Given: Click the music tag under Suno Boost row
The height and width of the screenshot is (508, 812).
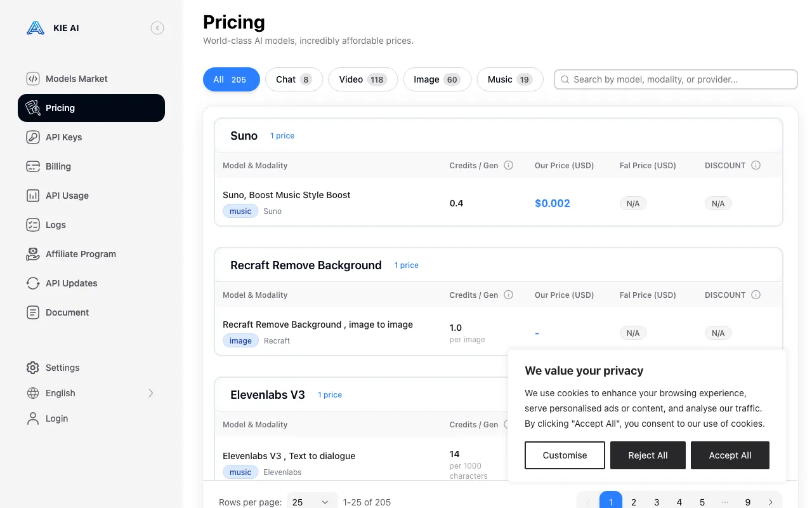Looking at the screenshot, I should [x=240, y=211].
